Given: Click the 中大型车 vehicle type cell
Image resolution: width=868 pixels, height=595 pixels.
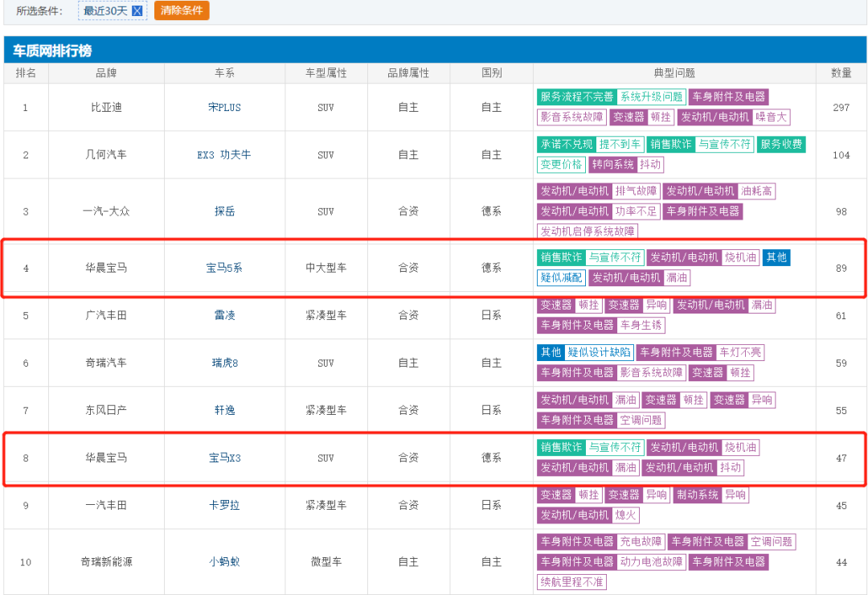Looking at the screenshot, I should [326, 268].
